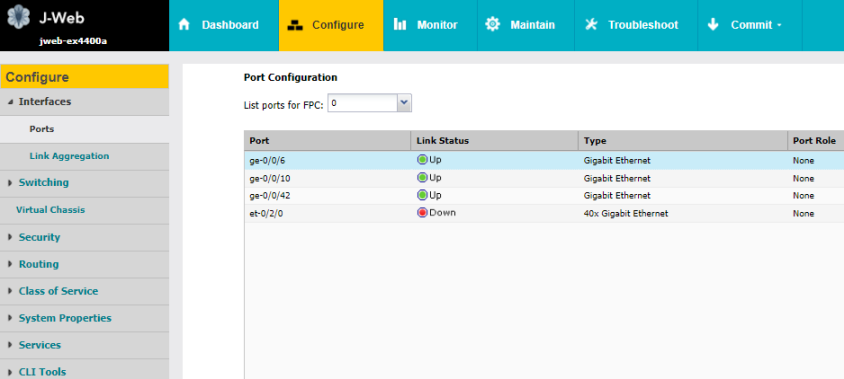Click Gigabit Ethernet type for ge-0/0/10

click(x=617, y=178)
